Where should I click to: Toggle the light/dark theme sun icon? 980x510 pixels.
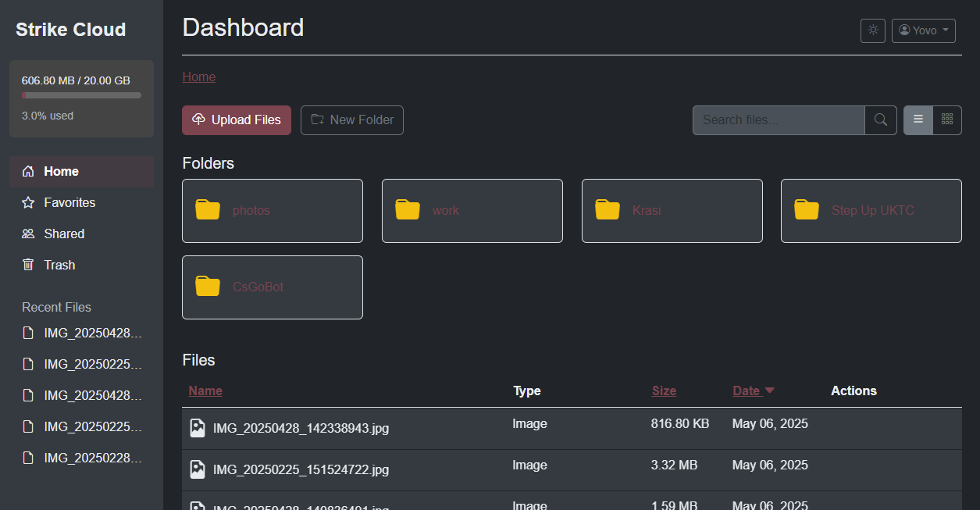[x=872, y=30]
